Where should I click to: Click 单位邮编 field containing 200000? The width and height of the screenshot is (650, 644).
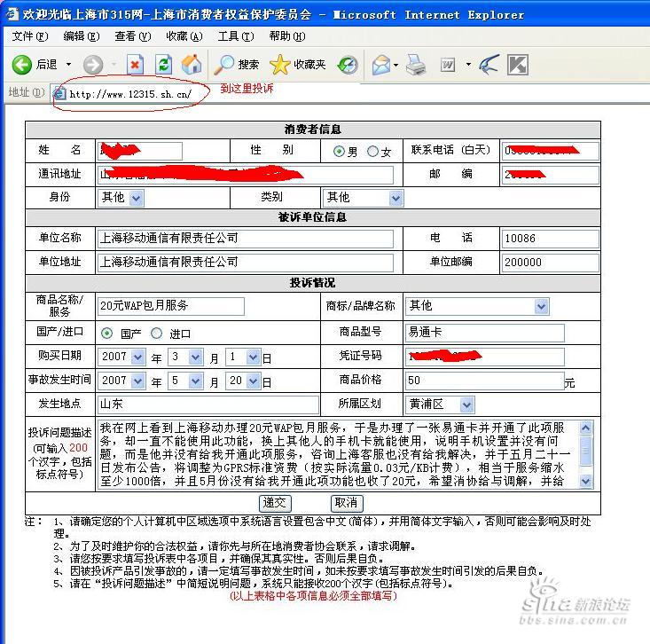[550, 263]
